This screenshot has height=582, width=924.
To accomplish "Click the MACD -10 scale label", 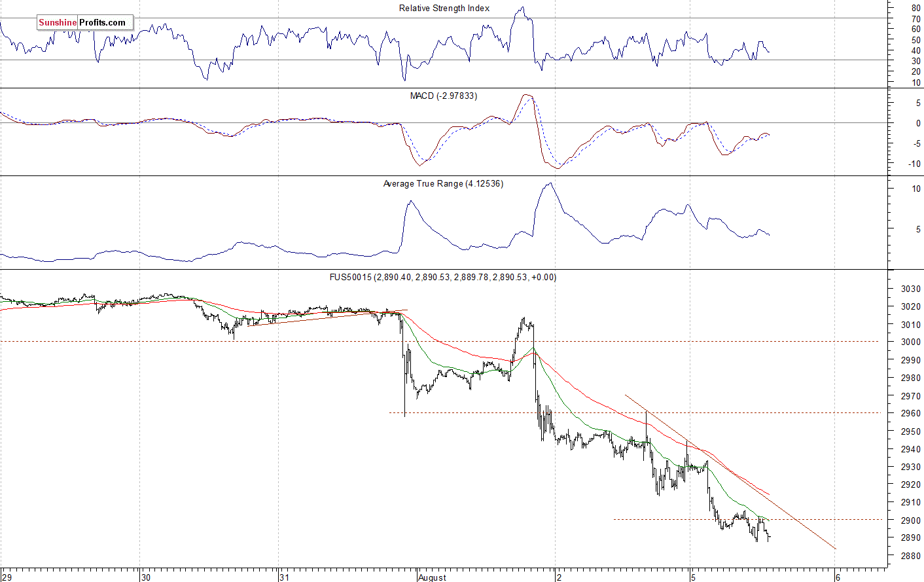I will (914, 164).
